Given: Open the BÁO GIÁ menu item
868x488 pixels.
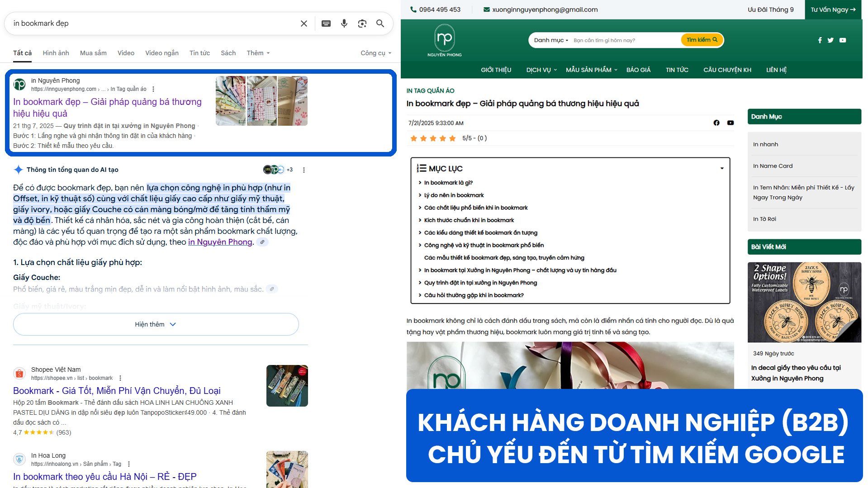Looking at the screenshot, I should tap(638, 70).
